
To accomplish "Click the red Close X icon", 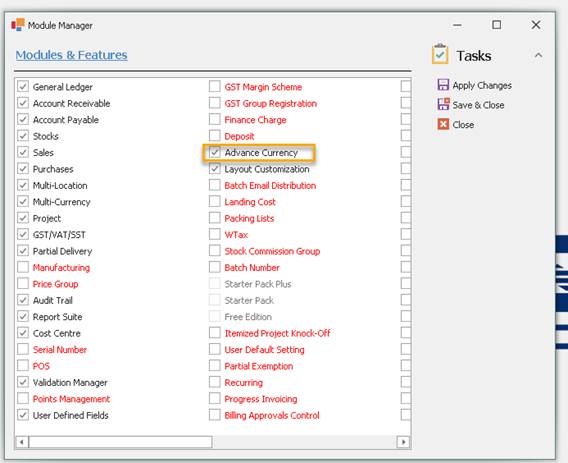I will [x=443, y=124].
